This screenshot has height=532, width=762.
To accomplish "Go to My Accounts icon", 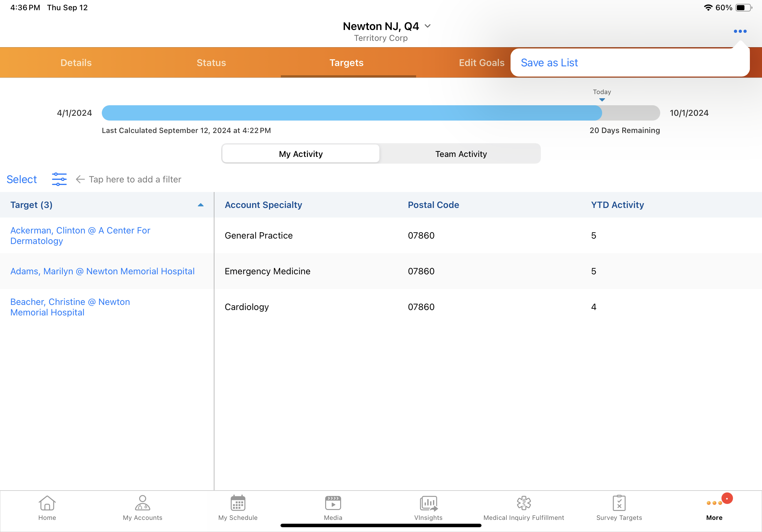I will coord(142,503).
